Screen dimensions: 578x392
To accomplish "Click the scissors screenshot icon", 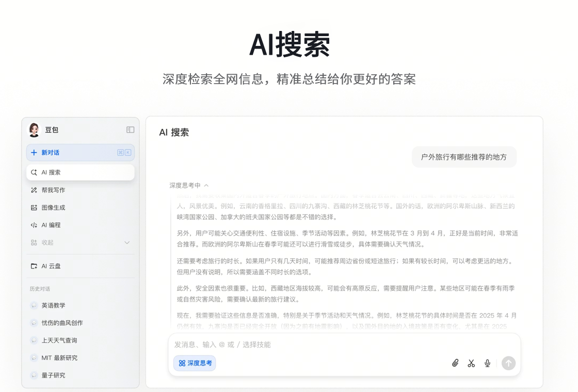I will click(x=471, y=363).
